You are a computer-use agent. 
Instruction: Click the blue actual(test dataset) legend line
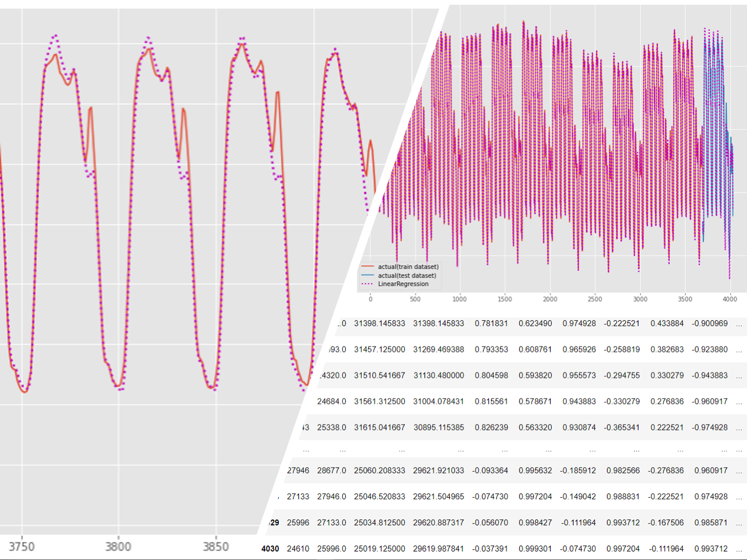click(367, 276)
